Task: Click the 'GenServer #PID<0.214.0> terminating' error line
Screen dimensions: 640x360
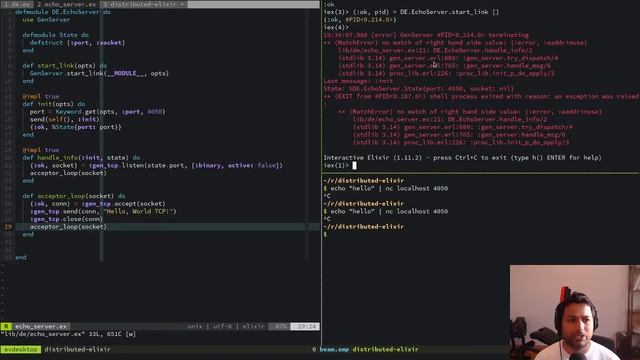Action: tap(426, 35)
